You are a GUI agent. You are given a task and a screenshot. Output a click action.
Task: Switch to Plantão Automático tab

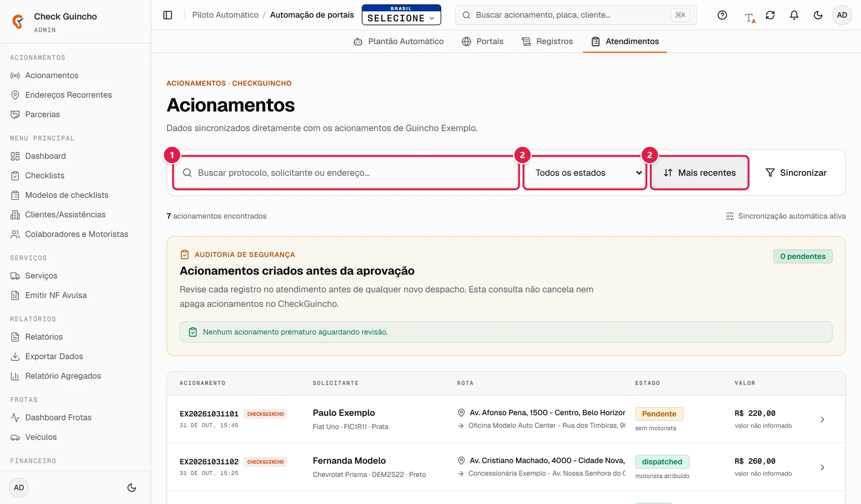pyautogui.click(x=399, y=41)
